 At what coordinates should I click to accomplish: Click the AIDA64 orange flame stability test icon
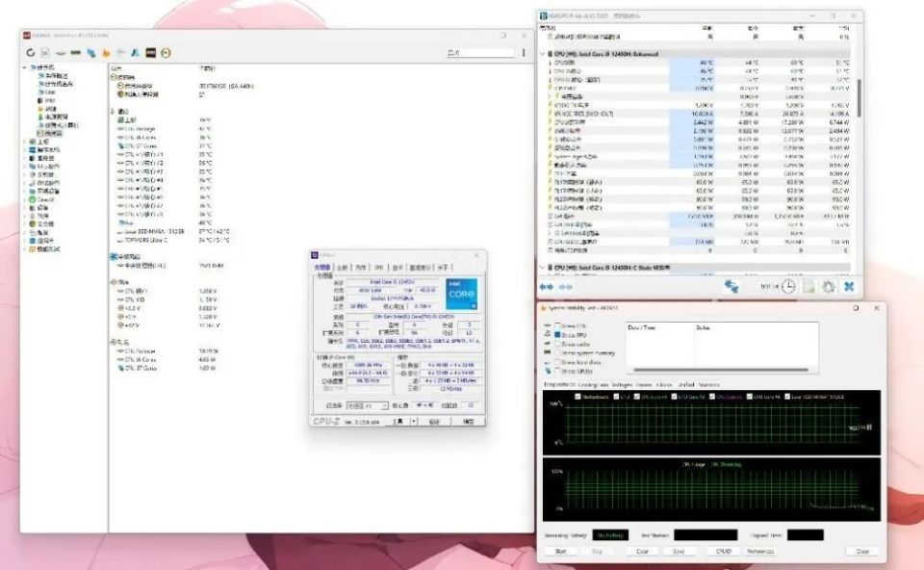point(106,52)
